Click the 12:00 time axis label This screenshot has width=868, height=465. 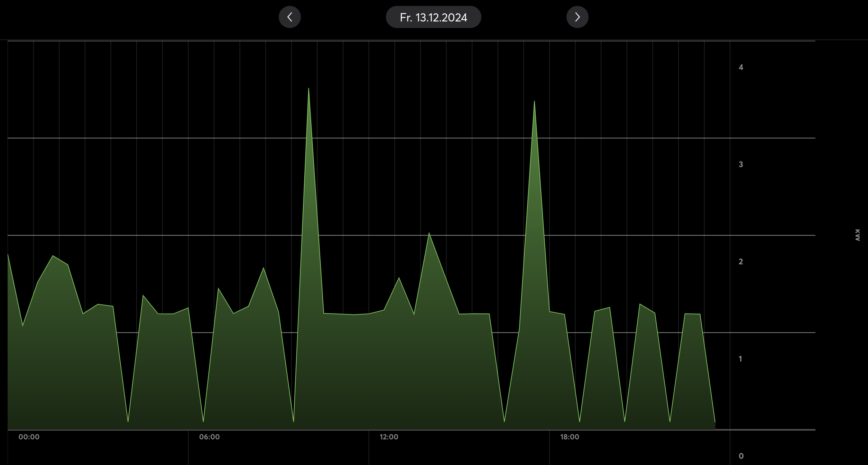389,437
